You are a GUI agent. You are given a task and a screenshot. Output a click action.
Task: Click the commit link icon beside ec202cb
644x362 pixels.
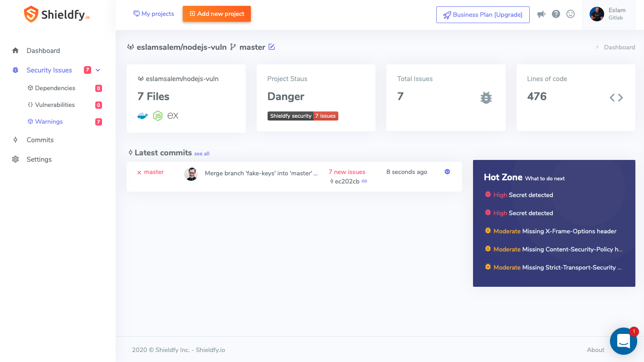364,181
